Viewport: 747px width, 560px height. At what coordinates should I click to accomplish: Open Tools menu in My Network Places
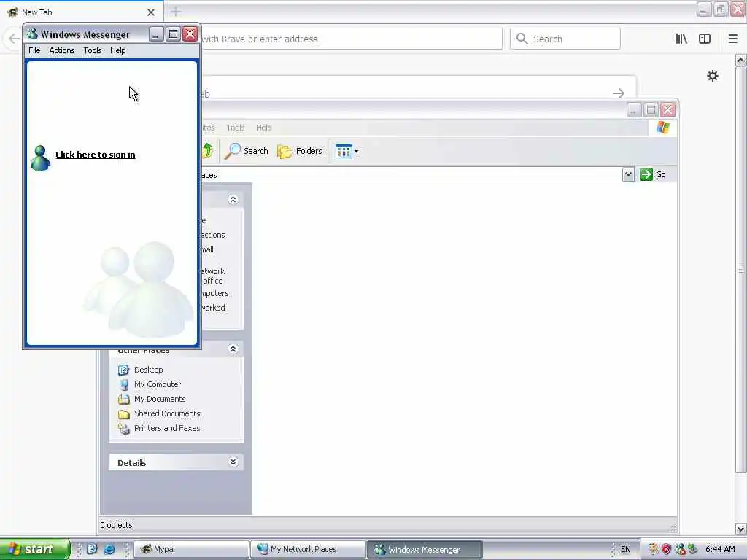coord(236,128)
